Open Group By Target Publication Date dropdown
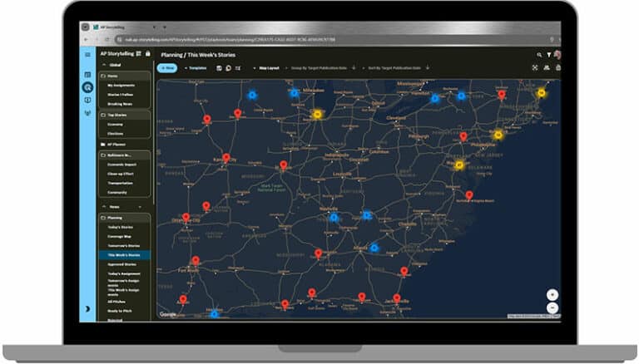Image resolution: width=639 pixels, height=364 pixels. (317, 68)
